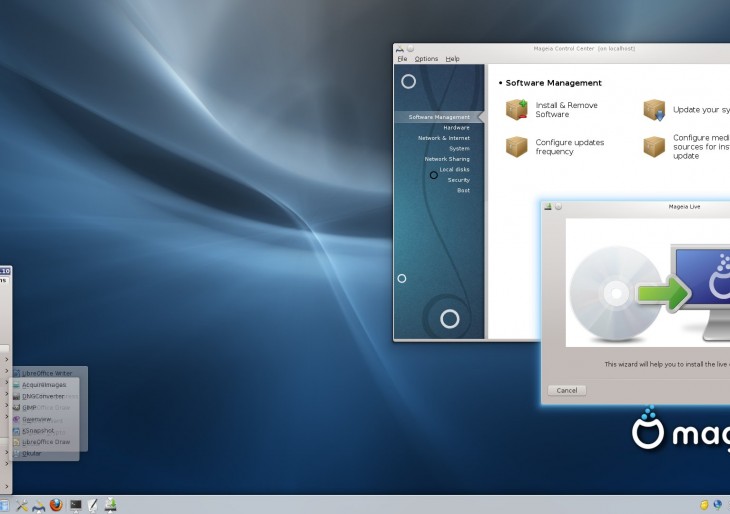
Task: Open the Options menu
Action: [426, 59]
